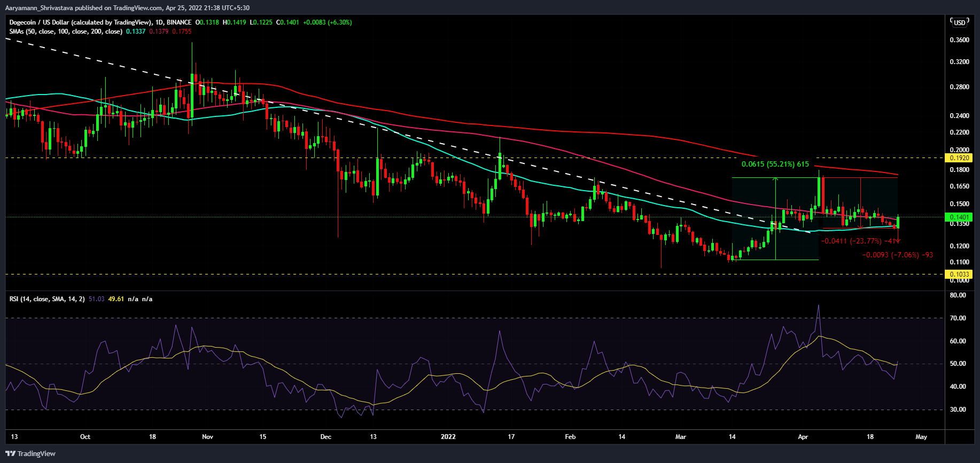Click the 0.1650 price axis label
The height and width of the screenshot is (463, 980).
[959, 186]
